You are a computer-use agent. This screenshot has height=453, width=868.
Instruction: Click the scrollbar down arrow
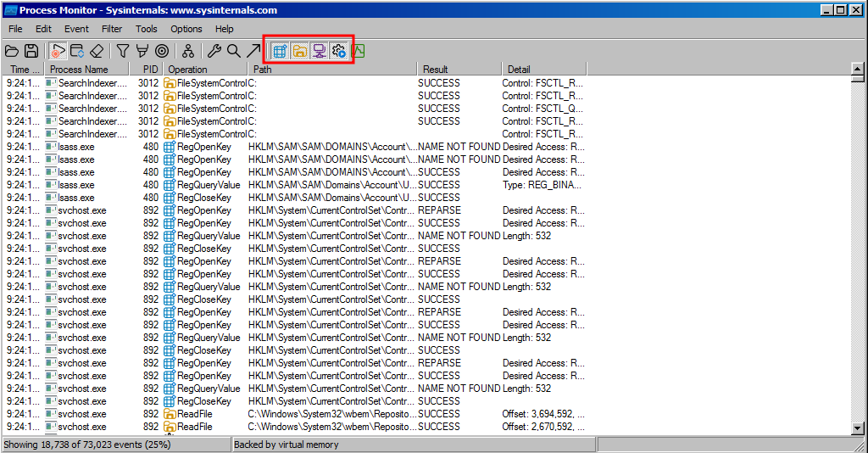tap(858, 428)
